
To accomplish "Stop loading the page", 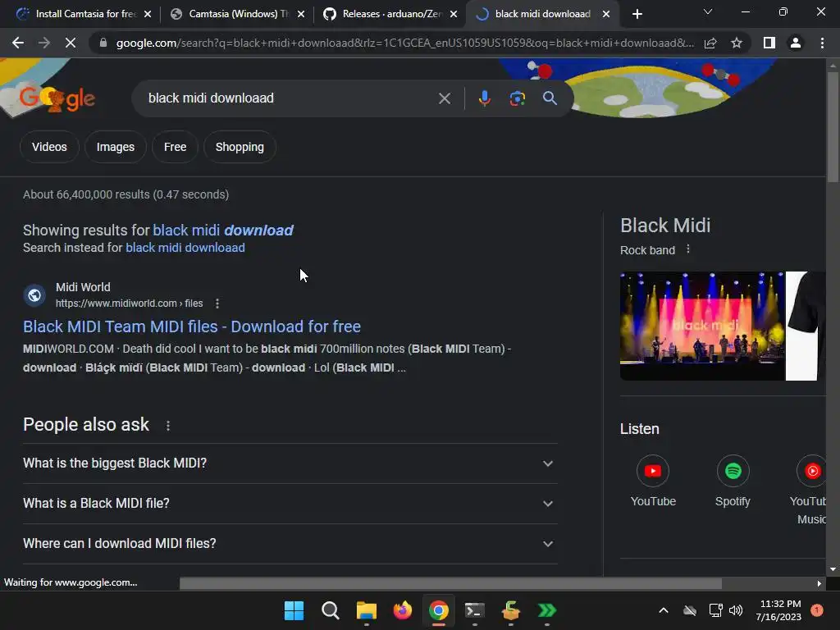I will [71, 43].
